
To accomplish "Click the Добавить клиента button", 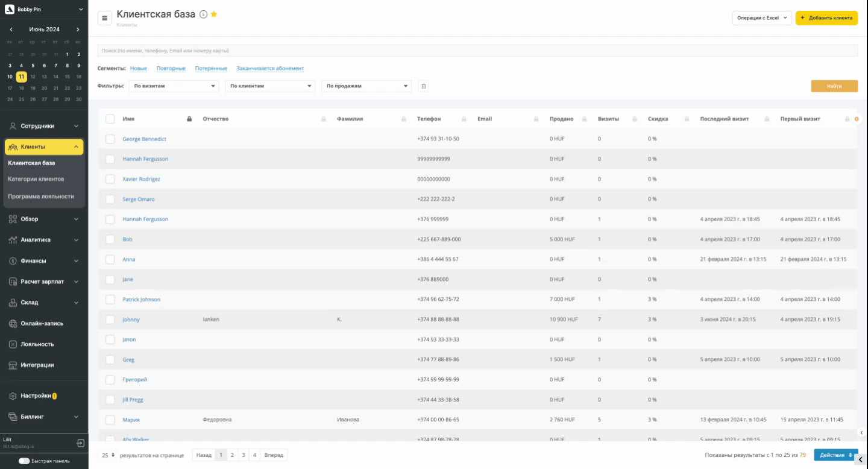I will click(826, 18).
